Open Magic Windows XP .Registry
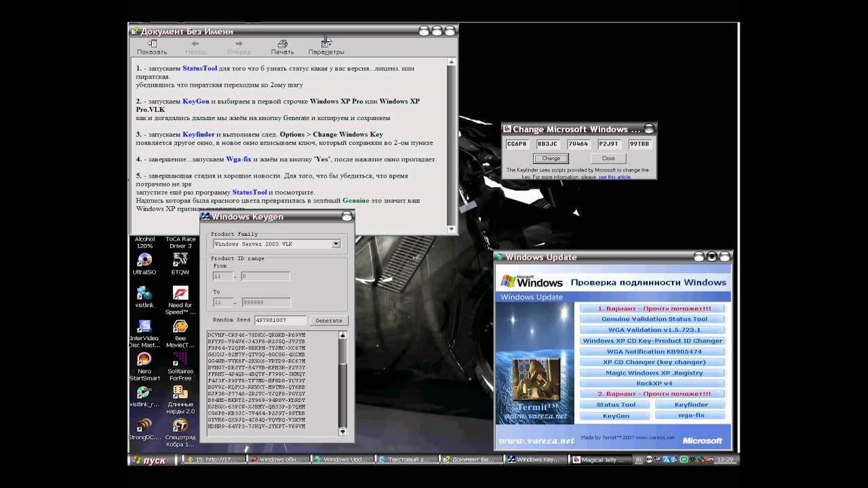The height and width of the screenshot is (488, 868). [x=654, y=373]
